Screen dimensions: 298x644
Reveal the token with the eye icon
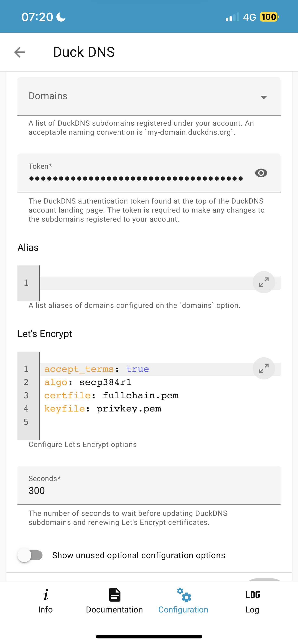point(261,173)
